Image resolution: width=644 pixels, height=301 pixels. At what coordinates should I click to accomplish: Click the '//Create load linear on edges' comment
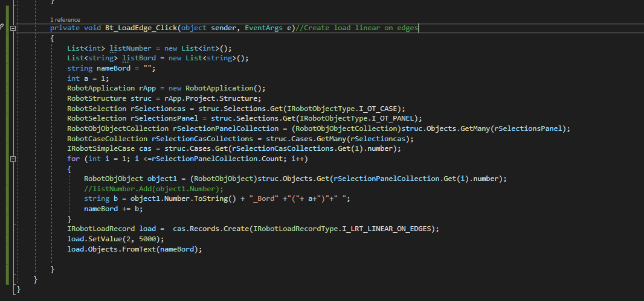pyautogui.click(x=356, y=28)
